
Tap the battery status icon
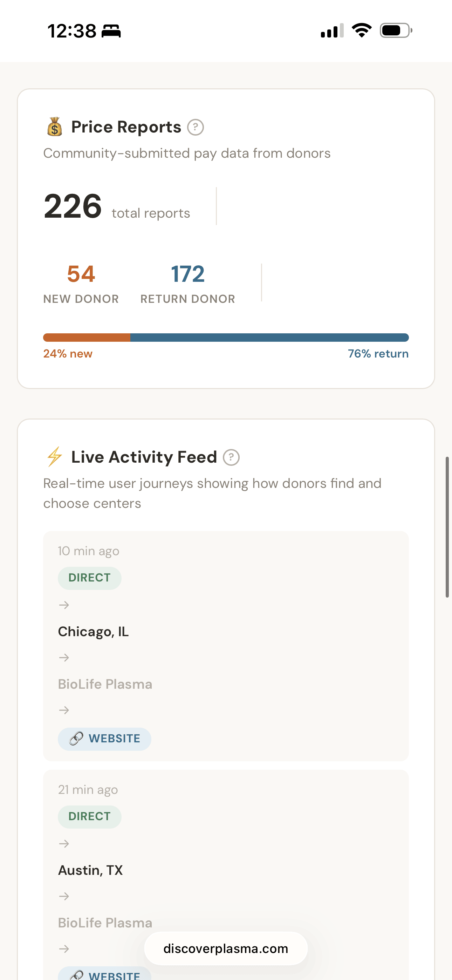pos(396,30)
